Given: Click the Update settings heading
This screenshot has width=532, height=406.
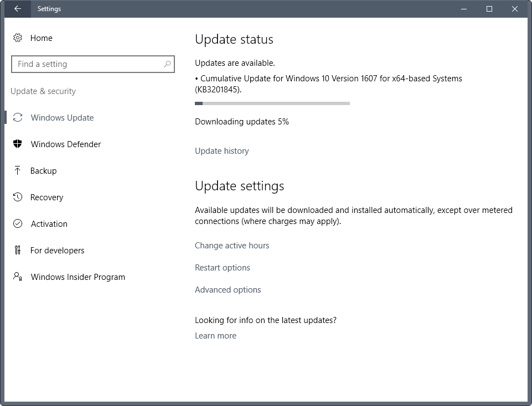Looking at the screenshot, I should pyautogui.click(x=240, y=186).
